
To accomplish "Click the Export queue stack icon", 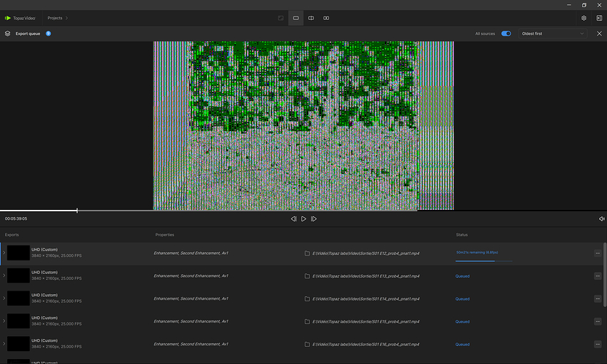I will 7,34.
